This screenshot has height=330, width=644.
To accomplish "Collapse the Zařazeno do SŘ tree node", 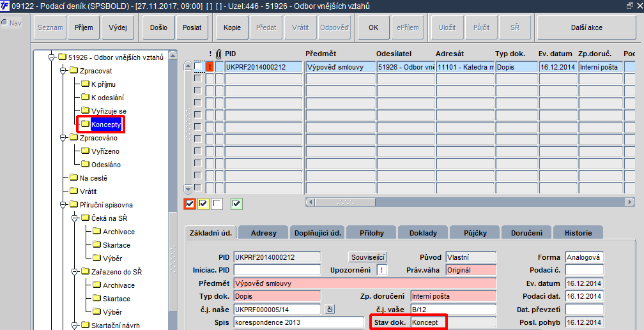I will click(74, 272).
